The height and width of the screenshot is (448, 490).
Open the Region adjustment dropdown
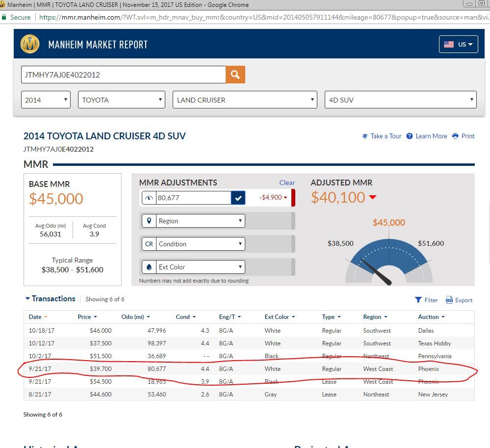point(200,221)
